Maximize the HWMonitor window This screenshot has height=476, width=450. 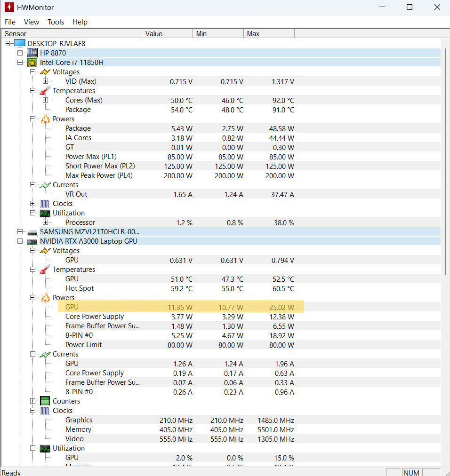410,7
